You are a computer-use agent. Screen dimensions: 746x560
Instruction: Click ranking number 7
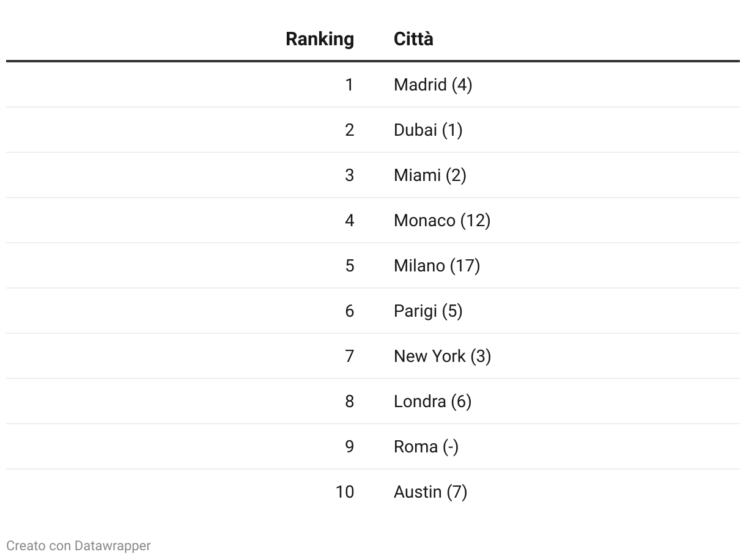349,356
